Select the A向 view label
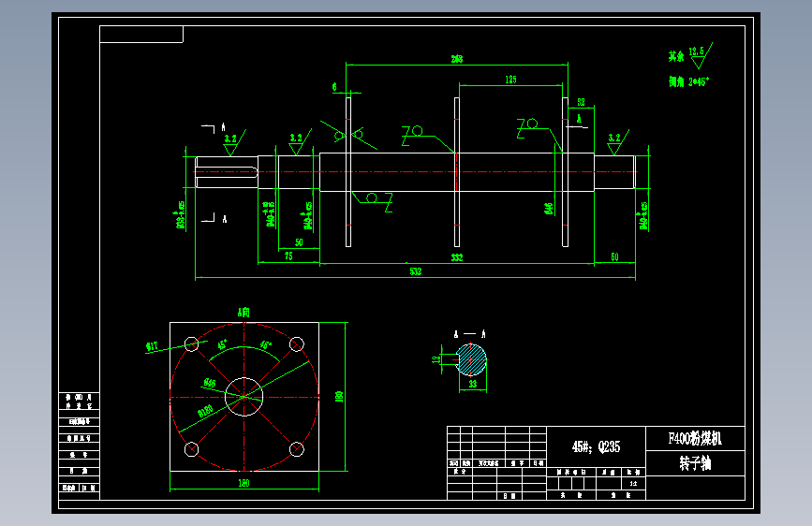Screen dimensions: 812x526 [244, 313]
